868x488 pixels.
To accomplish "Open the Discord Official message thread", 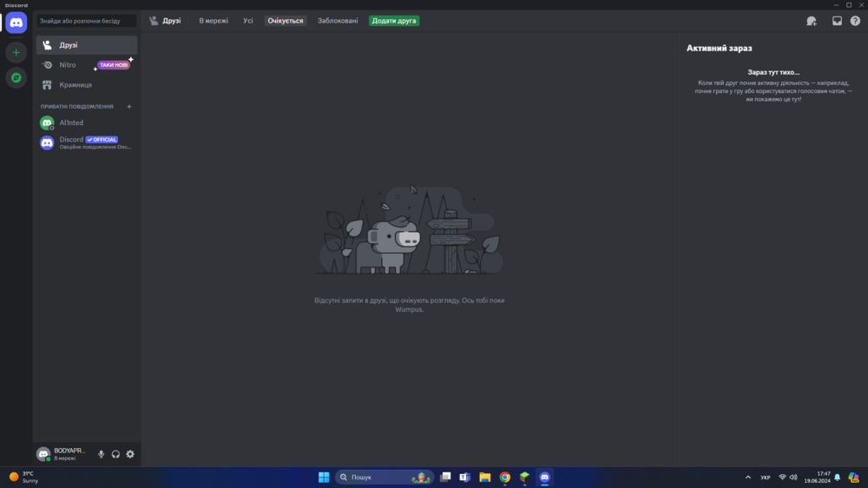I will (87, 142).
